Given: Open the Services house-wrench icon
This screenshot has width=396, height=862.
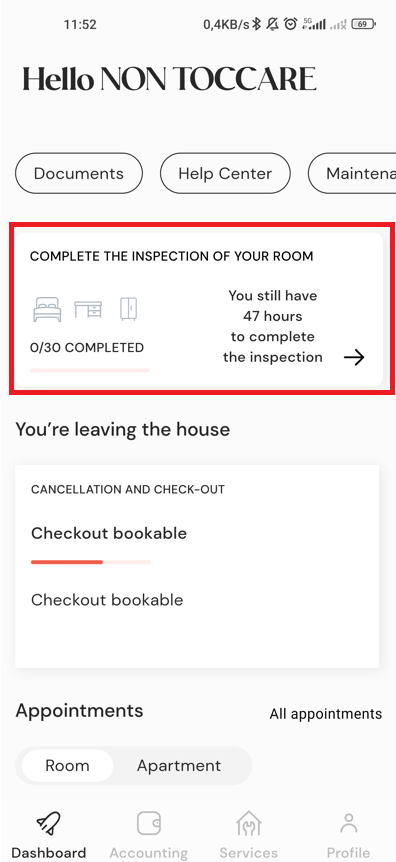Looking at the screenshot, I should (249, 824).
